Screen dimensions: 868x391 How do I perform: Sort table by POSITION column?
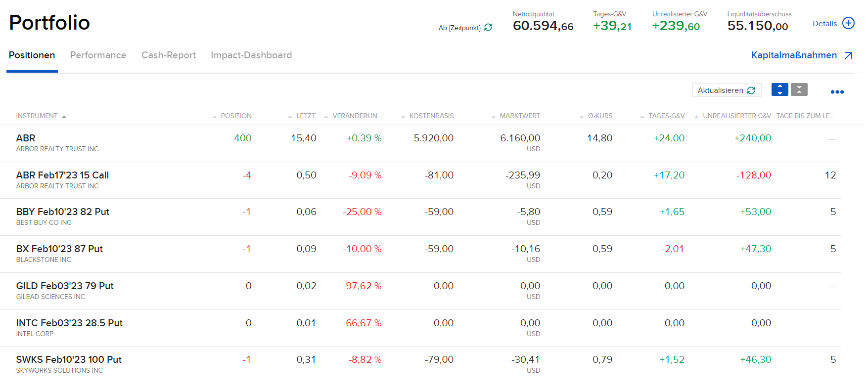[x=236, y=116]
